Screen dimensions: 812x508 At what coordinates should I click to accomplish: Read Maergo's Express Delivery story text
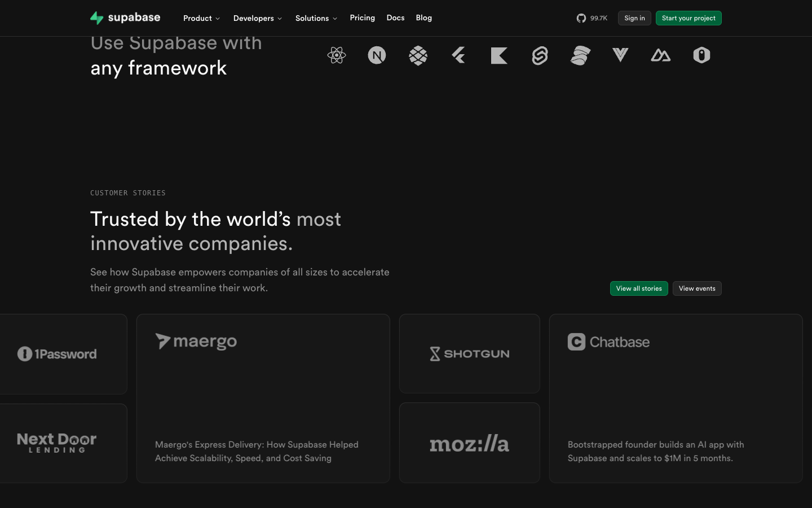pos(257,452)
